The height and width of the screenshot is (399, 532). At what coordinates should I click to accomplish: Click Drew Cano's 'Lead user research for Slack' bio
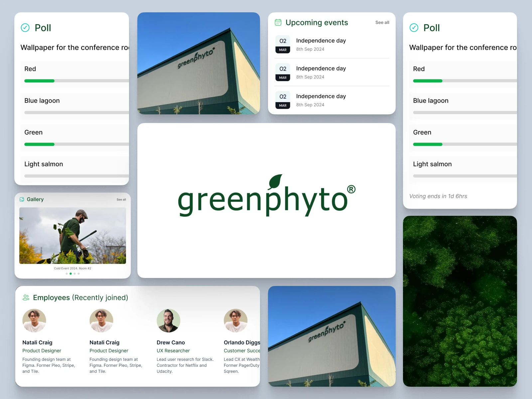point(185,365)
